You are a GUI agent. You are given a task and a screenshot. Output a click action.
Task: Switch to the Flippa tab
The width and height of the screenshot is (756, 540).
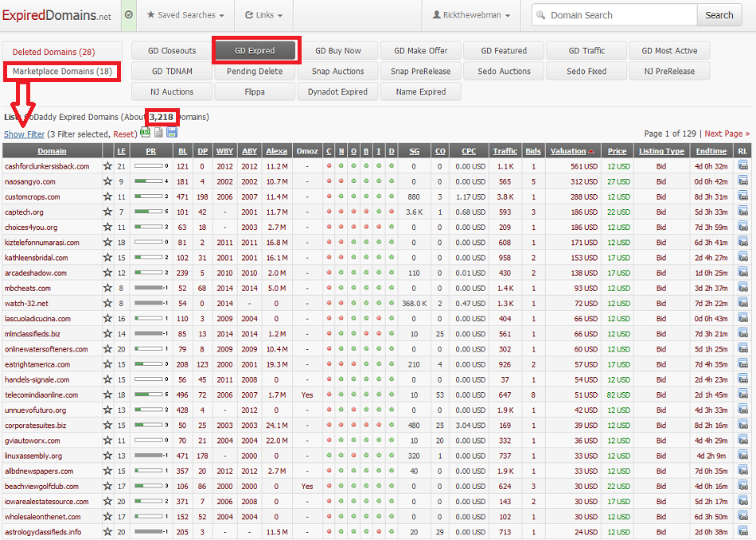click(x=255, y=91)
